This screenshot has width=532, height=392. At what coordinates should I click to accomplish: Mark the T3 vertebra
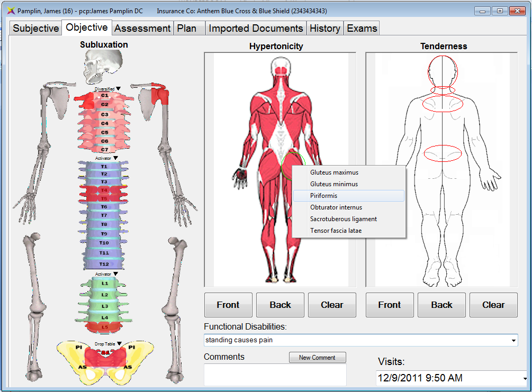coord(104,182)
